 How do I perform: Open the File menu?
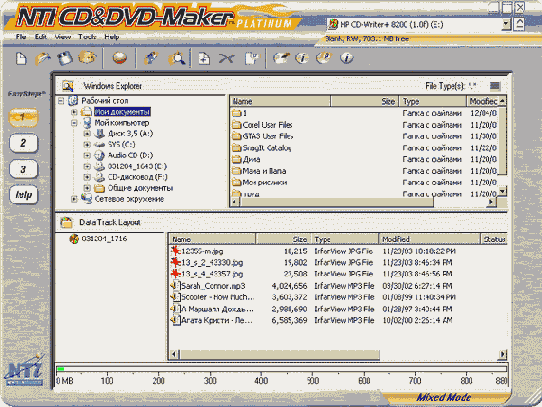[21, 37]
